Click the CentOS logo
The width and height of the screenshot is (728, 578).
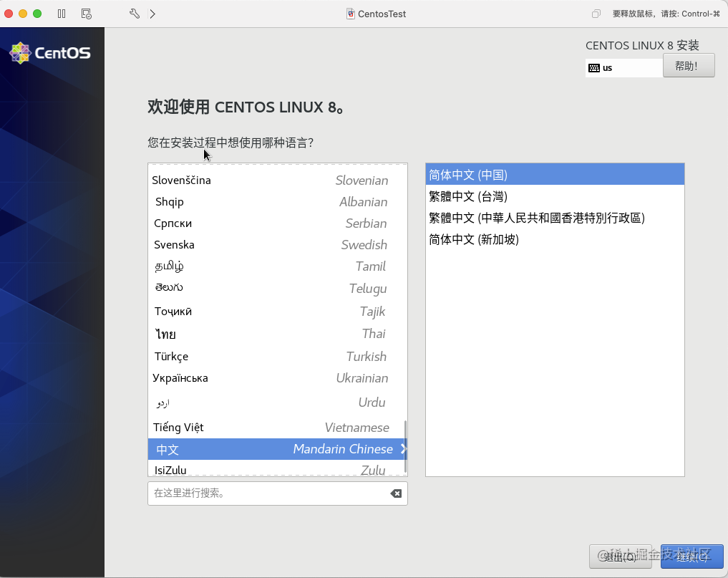click(x=50, y=53)
